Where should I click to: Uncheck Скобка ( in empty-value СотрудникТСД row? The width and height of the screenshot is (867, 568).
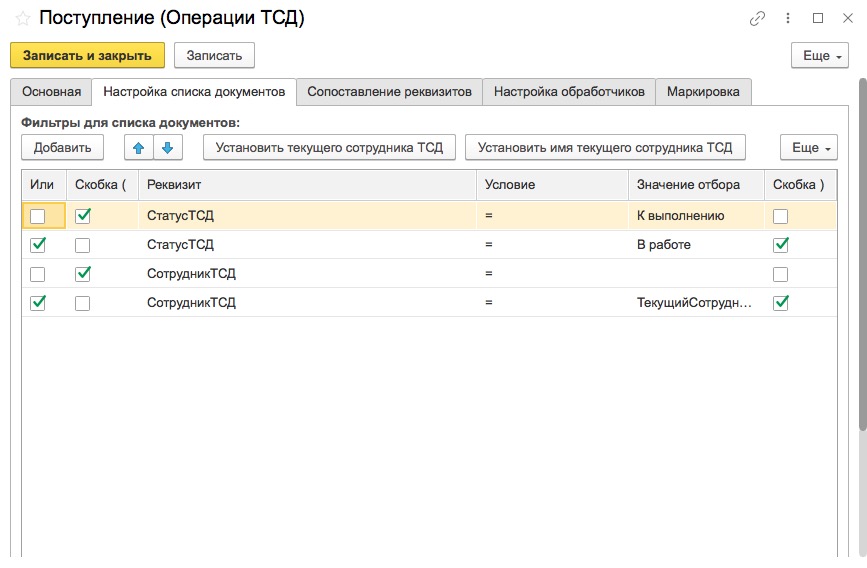pyautogui.click(x=82, y=274)
